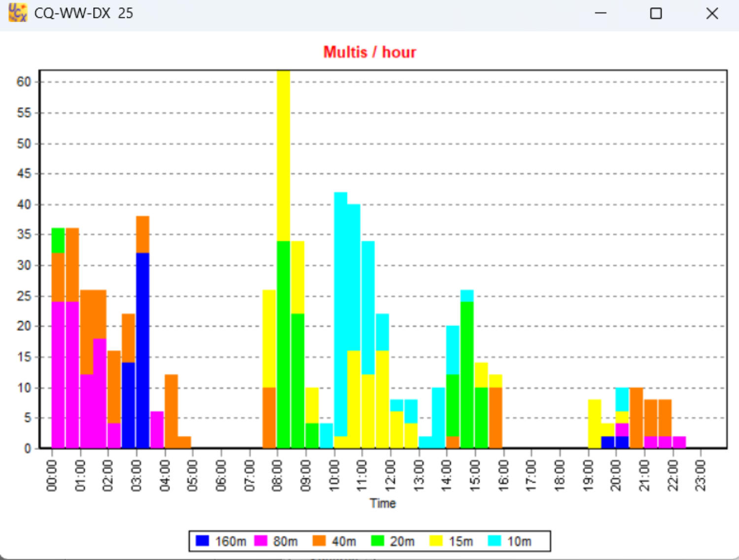Click the "CQ-WW-DX 25" window title text
Screen dimensions: 739x560
[84, 13]
